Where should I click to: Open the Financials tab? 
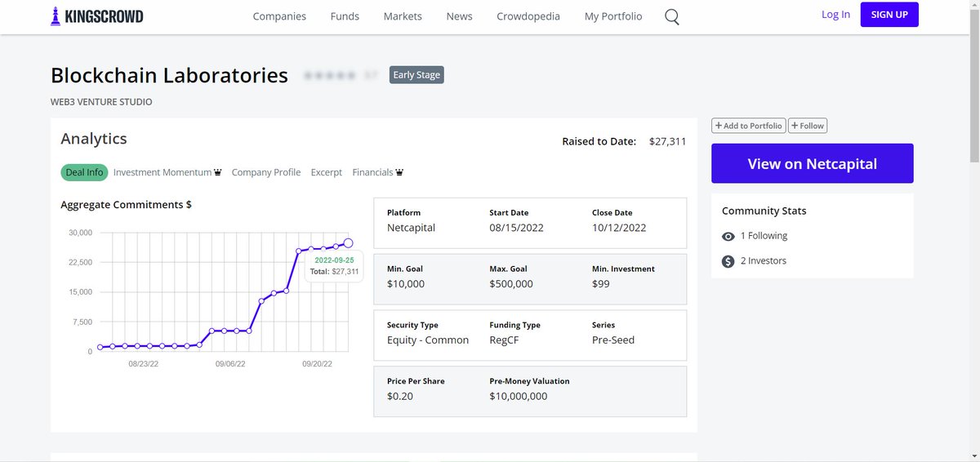pyautogui.click(x=378, y=172)
